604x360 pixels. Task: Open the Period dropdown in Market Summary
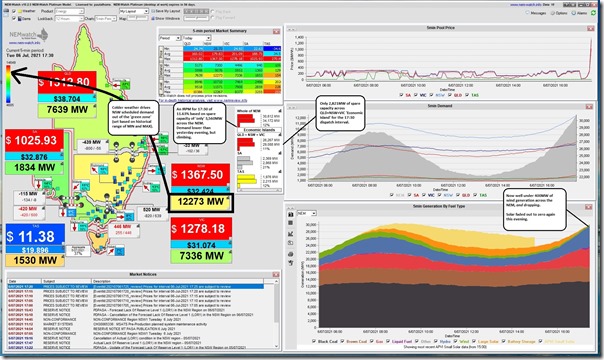tap(170, 38)
